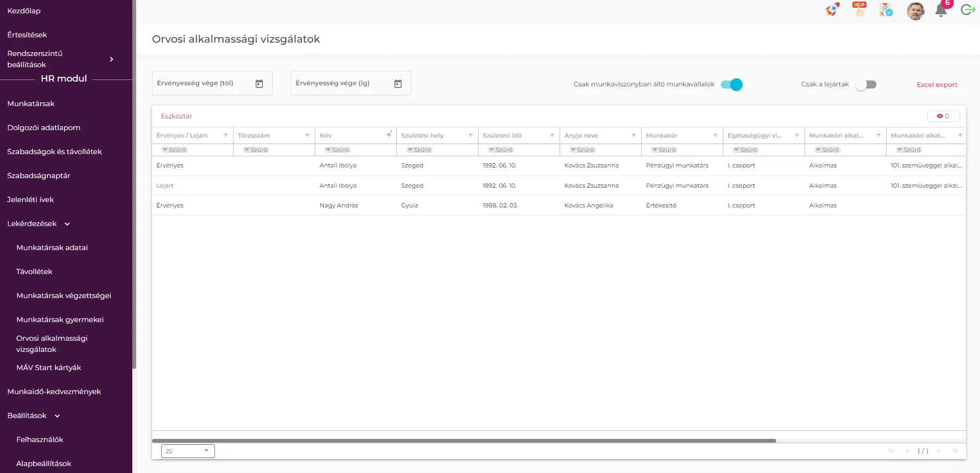
Task: Open calendar for Érvényesség vége (ig)
Action: (x=398, y=84)
